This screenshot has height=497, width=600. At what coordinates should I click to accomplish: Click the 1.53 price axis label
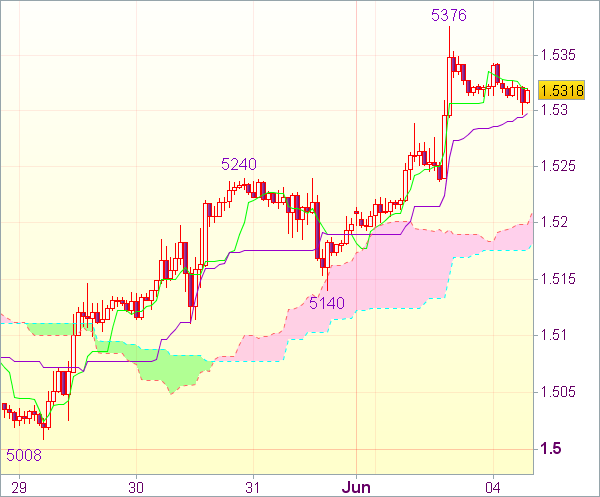[x=554, y=110]
